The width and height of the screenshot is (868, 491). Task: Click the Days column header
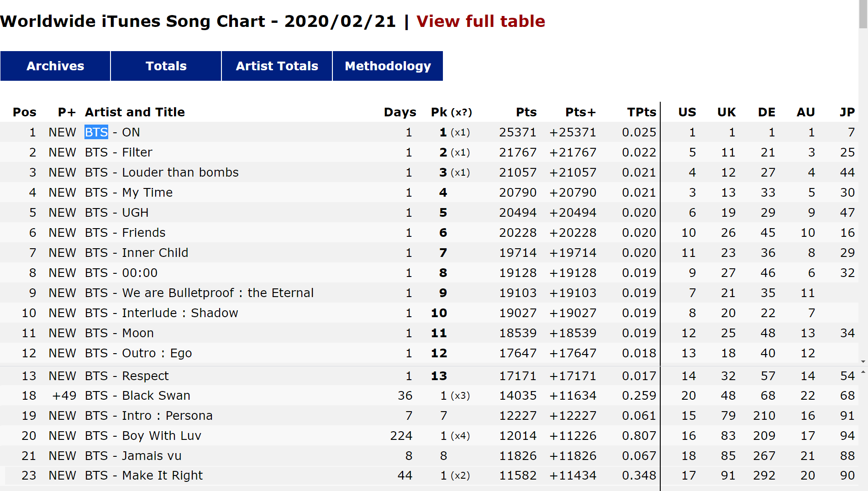click(400, 112)
